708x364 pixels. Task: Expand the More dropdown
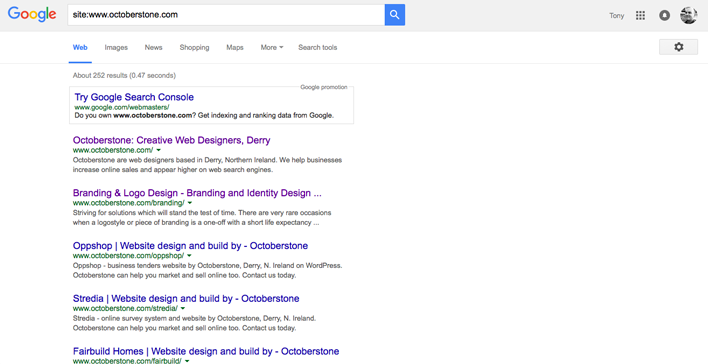[x=272, y=47]
